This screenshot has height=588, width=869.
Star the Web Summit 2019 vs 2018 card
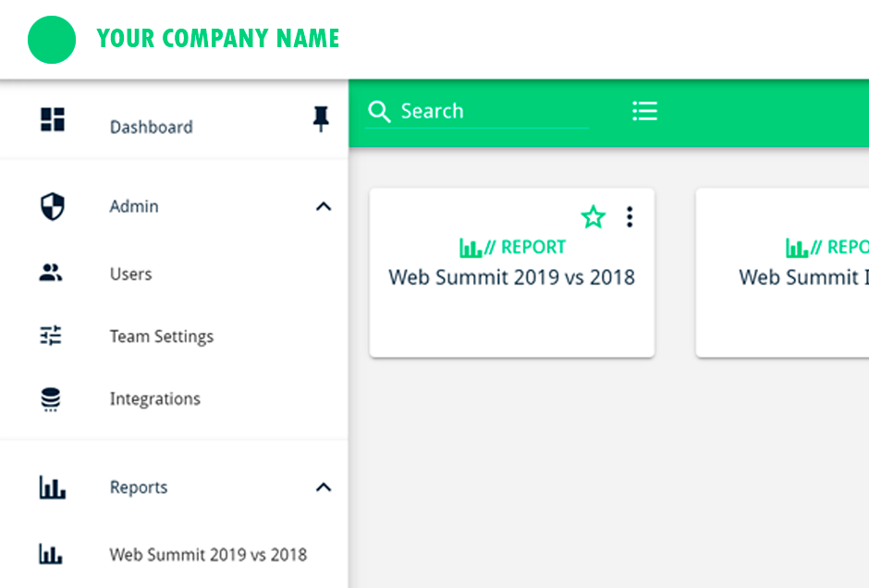coord(593,216)
